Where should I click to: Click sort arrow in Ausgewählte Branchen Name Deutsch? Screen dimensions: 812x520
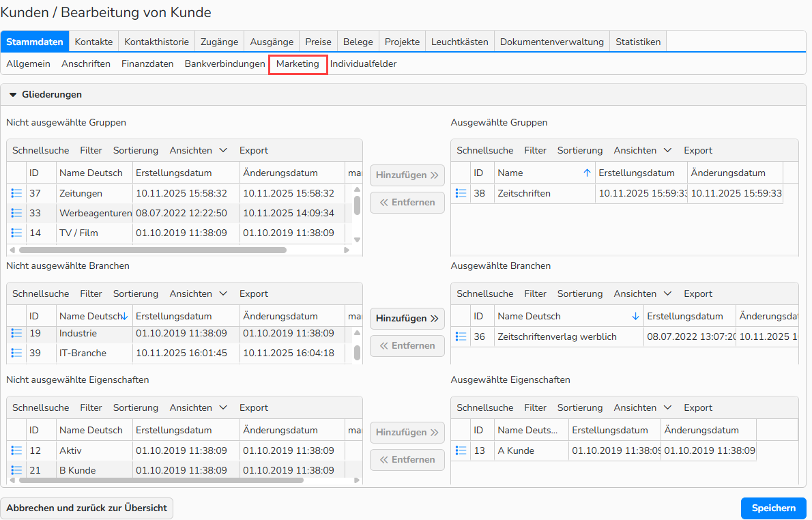point(635,317)
